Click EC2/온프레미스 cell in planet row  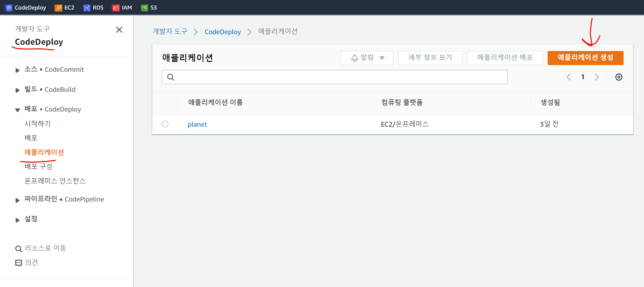point(404,124)
